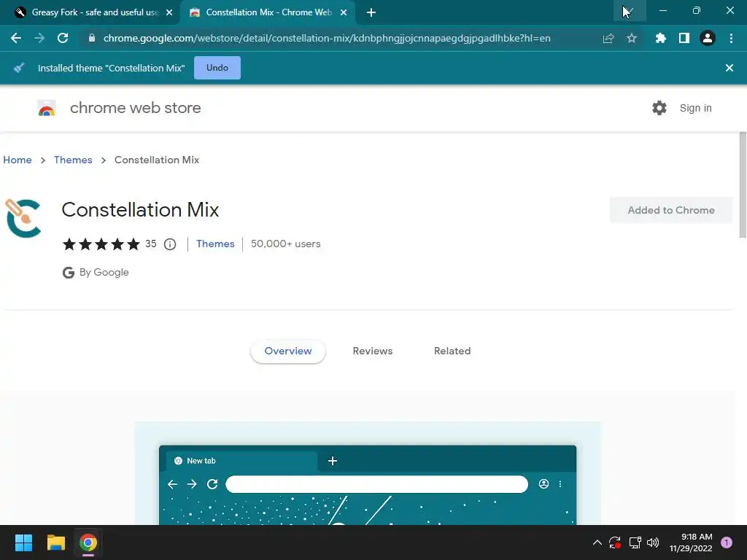747x560 pixels.
Task: Click the five-star rating
Action: pos(101,244)
